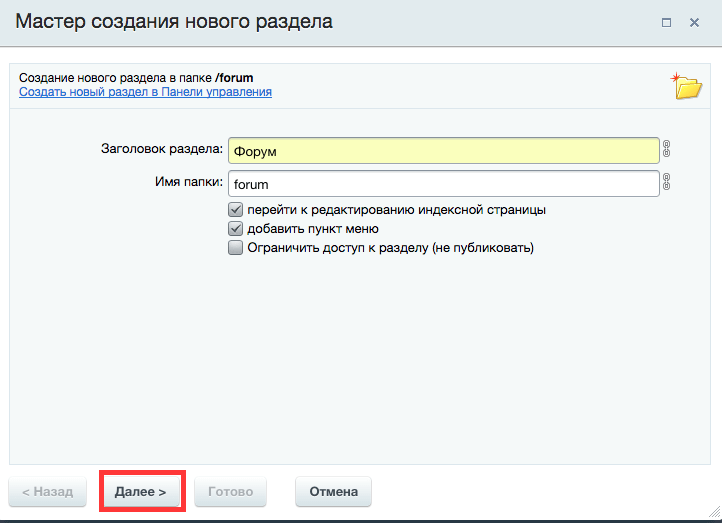Screen dimensions: 722x523
Task: Click the new folder icon with star
Action: pos(686,86)
